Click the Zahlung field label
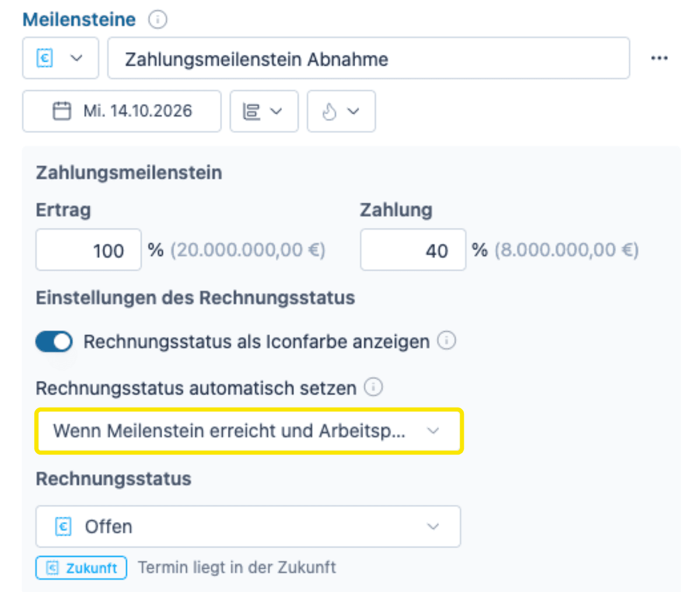The image size is (700, 592). [x=396, y=210]
